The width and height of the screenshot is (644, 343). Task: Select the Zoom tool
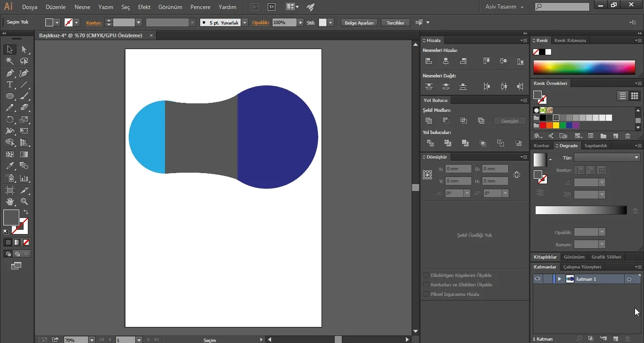click(24, 201)
